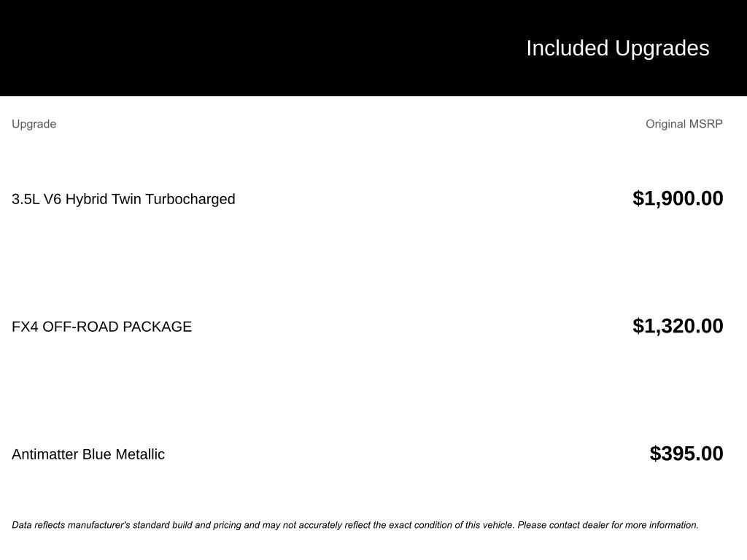747x560 pixels.
Task: Select the Antimatter Blue Metallic upgrade
Action: [x=88, y=454]
